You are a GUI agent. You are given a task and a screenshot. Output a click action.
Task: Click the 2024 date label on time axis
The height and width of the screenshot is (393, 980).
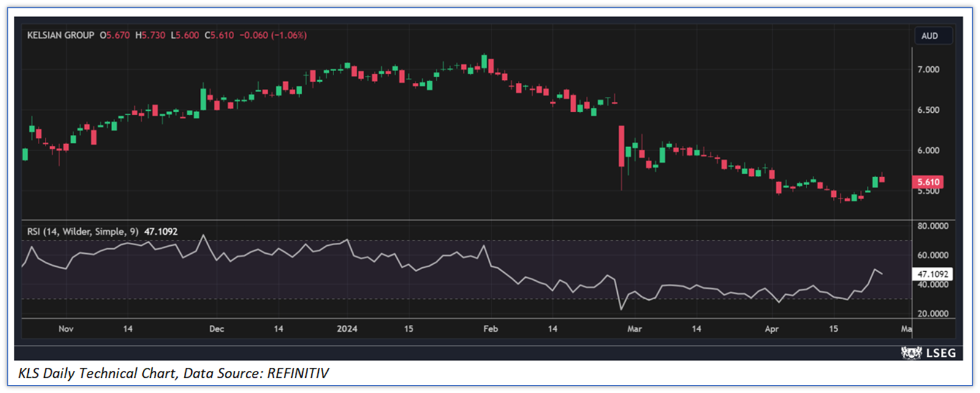click(347, 329)
